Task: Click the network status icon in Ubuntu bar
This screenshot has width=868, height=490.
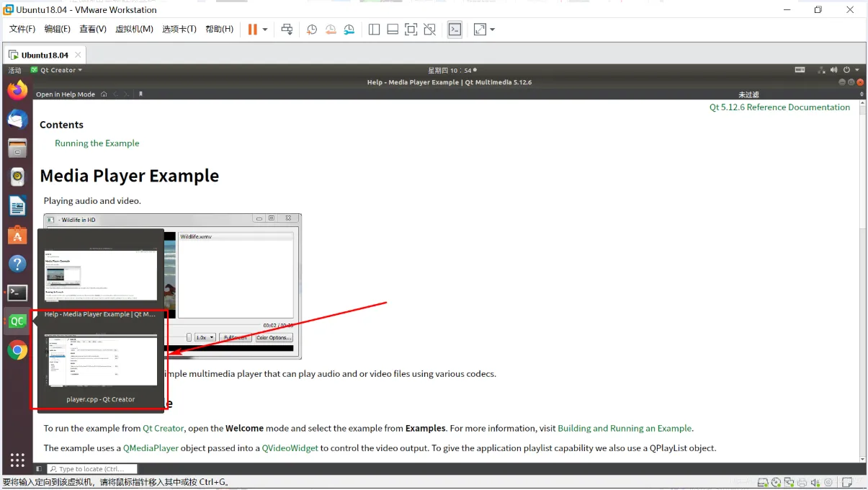Action: [822, 70]
